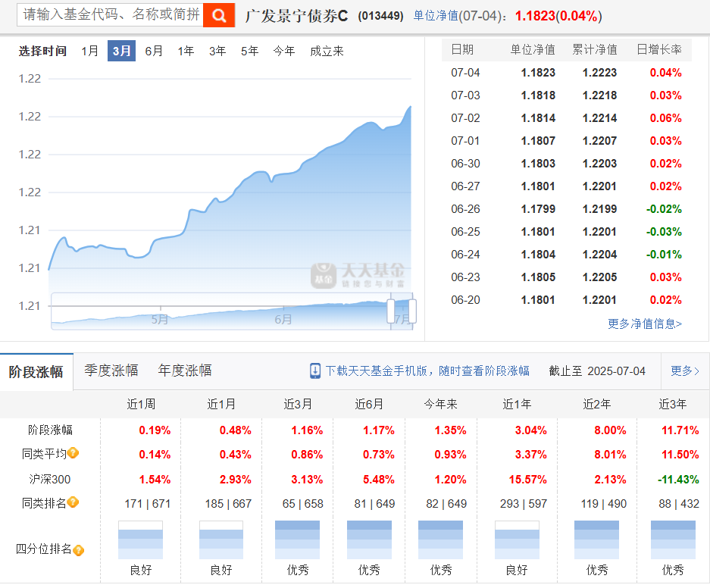Click help icon next to 四分位排名
The width and height of the screenshot is (710, 588).
tap(78, 550)
